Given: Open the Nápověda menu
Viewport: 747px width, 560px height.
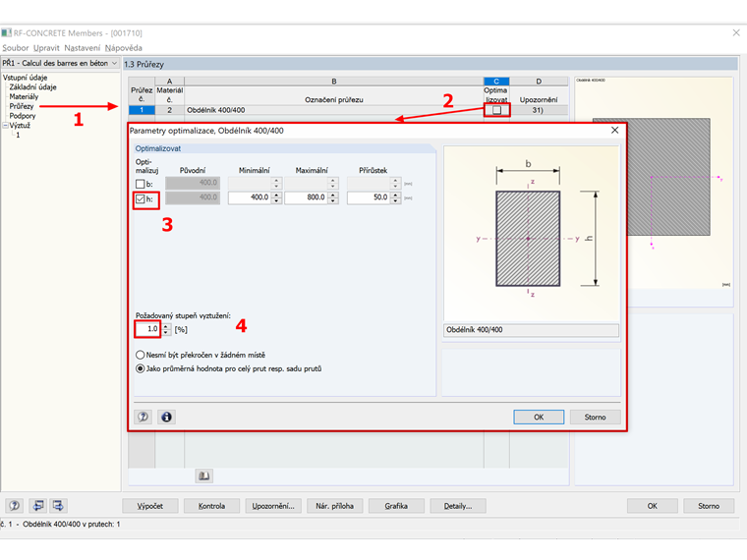Looking at the screenshot, I should [124, 47].
